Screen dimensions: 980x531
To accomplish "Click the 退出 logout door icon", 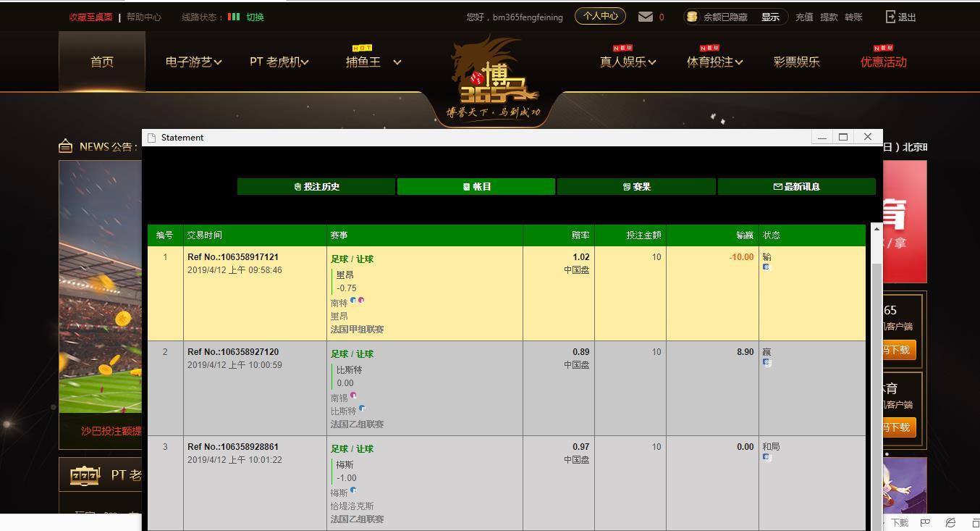I will pos(890,17).
